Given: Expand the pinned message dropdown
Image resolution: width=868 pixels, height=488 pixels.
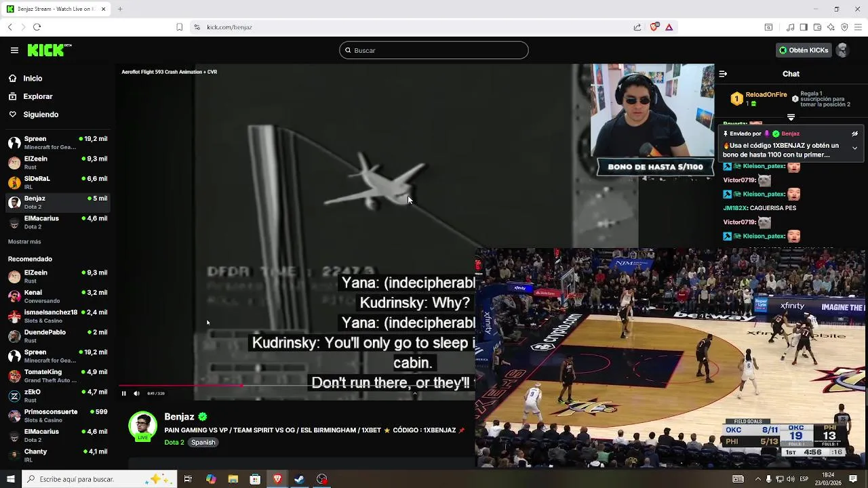Looking at the screenshot, I should coord(854,148).
